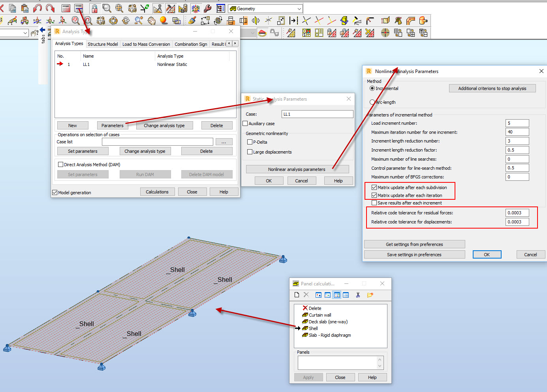This screenshot has height=392, width=547.
Task: Click the Analysis Types toolbar icon beside calculator
Action: [x=79, y=8]
